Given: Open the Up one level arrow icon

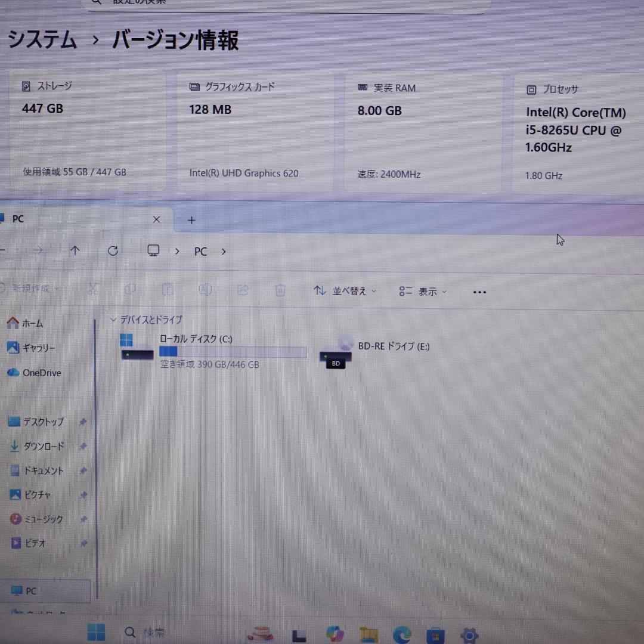Looking at the screenshot, I should (x=75, y=251).
